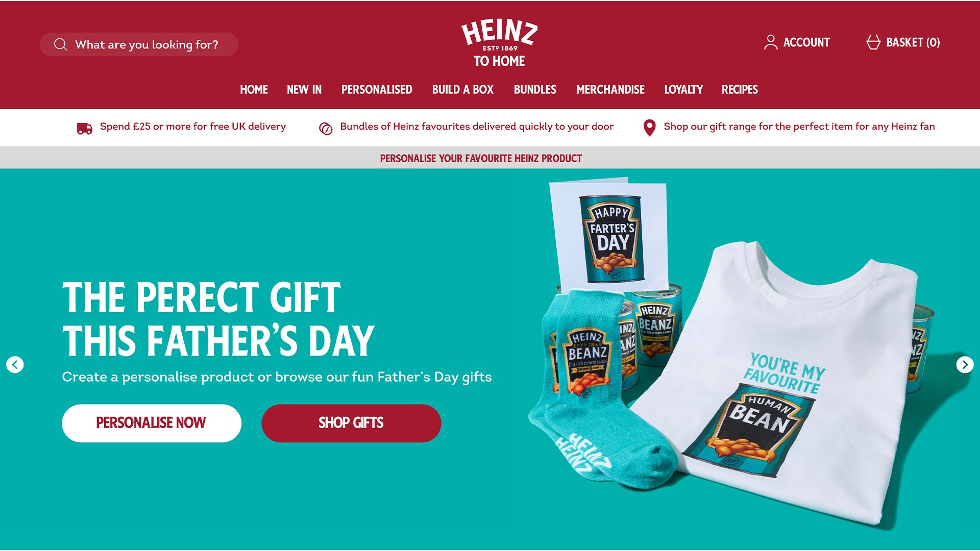This screenshot has width=980, height=551.
Task: Open the Personalised menu item
Action: pyautogui.click(x=377, y=90)
